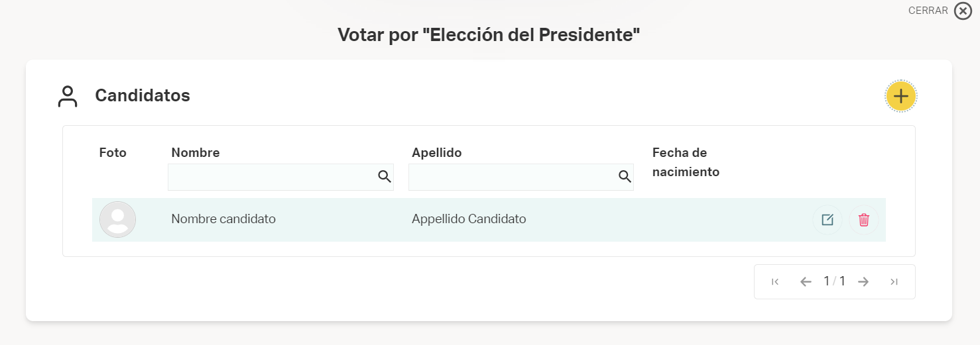This screenshot has width=980, height=345.
Task: Click the CERRAR label
Action: [x=928, y=11]
